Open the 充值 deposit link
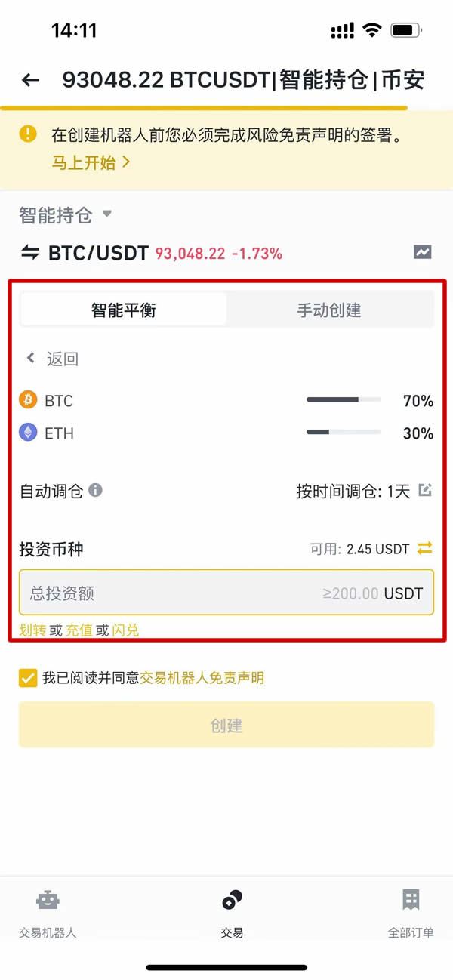Image resolution: width=453 pixels, height=980 pixels. pyautogui.click(x=79, y=630)
